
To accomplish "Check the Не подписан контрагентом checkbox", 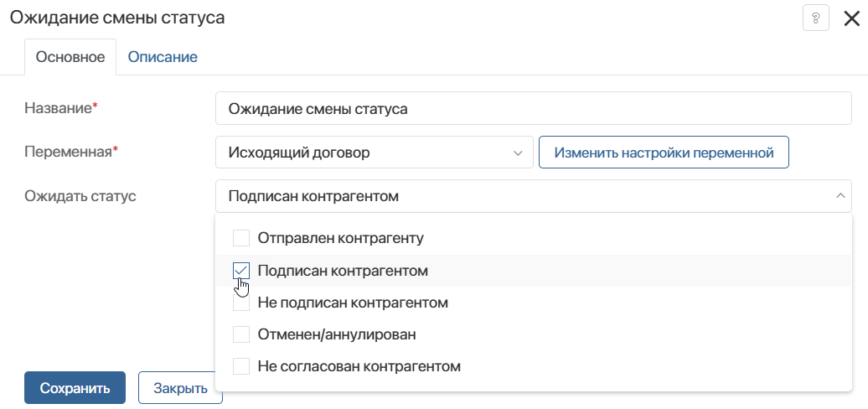I will 240,303.
